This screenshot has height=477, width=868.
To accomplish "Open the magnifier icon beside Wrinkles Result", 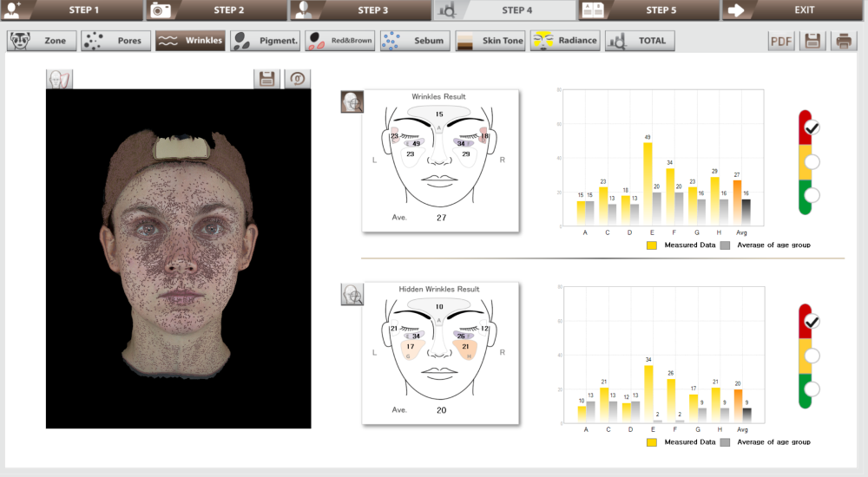I will pos(352,102).
